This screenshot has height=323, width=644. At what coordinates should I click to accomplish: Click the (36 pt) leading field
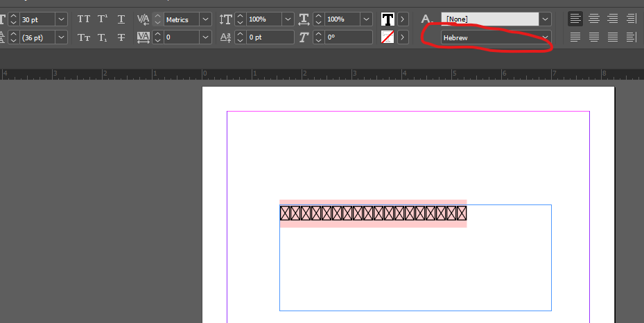point(37,37)
